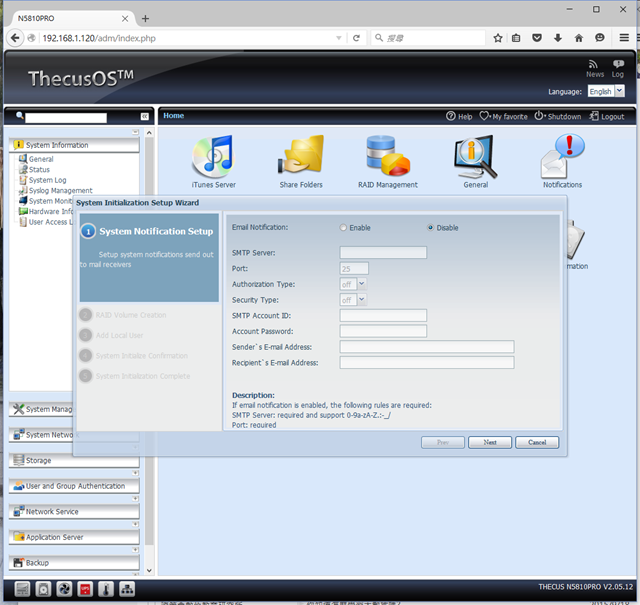
Task: Click the Cancel wizard button
Action: coord(537,442)
